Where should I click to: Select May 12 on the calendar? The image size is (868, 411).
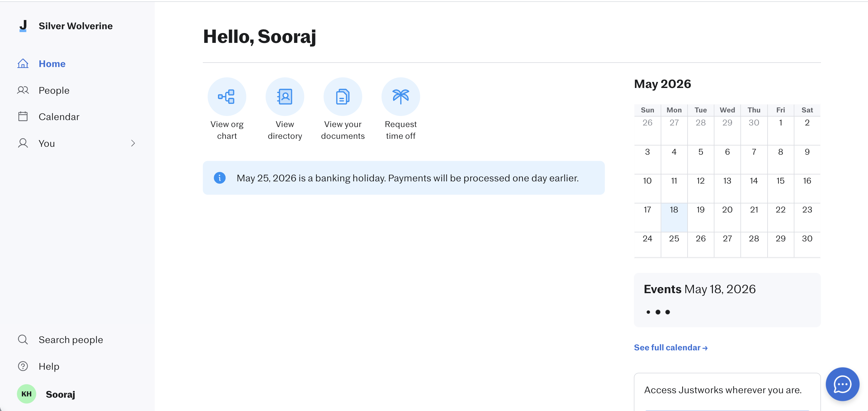tap(701, 188)
